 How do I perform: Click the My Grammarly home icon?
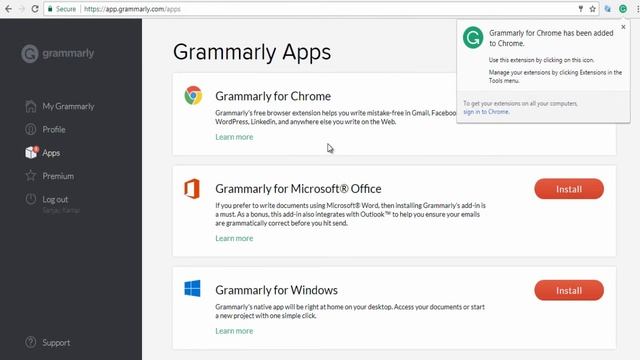click(31, 106)
